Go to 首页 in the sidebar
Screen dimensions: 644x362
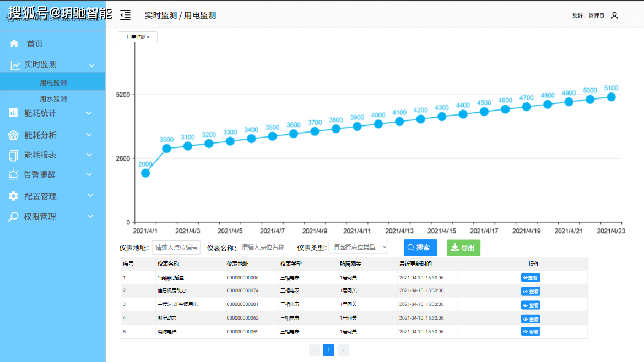point(35,44)
